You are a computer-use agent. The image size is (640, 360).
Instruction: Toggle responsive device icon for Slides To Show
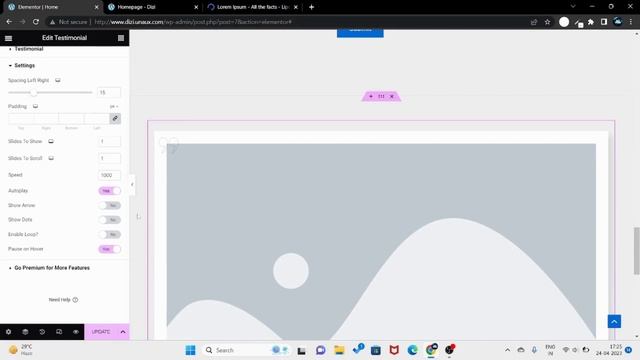(51, 141)
